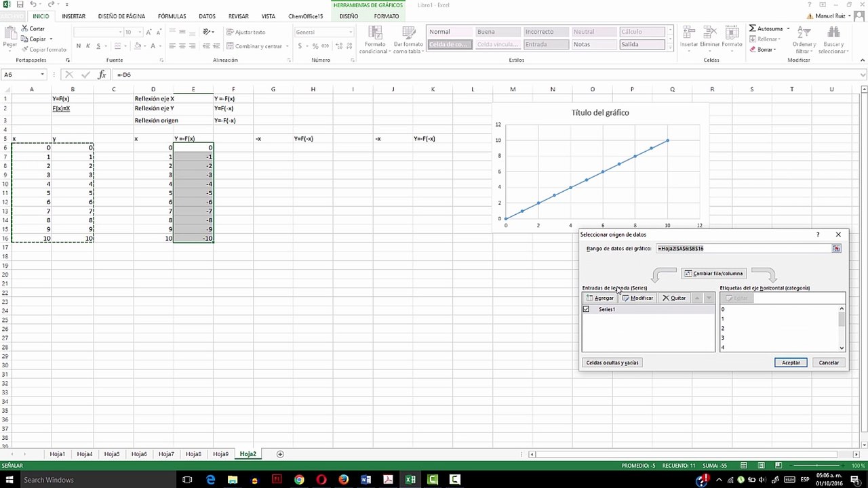Image resolution: width=868 pixels, height=488 pixels.
Task: Click the Rellenar fill button
Action: pyautogui.click(x=764, y=39)
